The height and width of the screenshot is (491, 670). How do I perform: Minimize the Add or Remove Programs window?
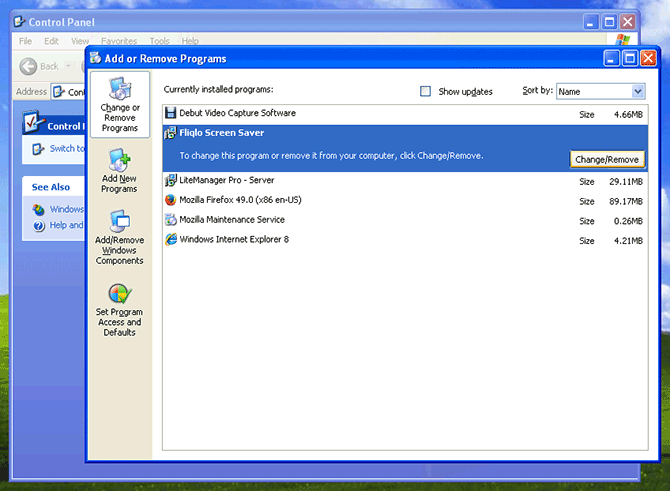coord(611,58)
